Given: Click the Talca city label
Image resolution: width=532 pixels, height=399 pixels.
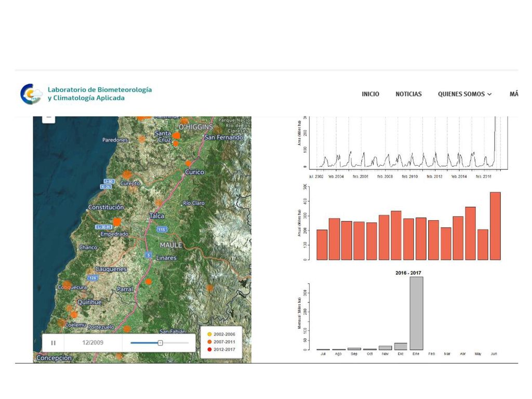Looking at the screenshot, I should coord(157,216).
